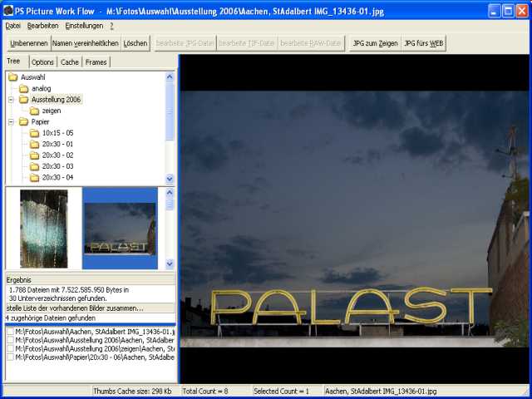The image size is (532, 399).
Task: Select the green waterfall thumbnail
Action: [44, 229]
